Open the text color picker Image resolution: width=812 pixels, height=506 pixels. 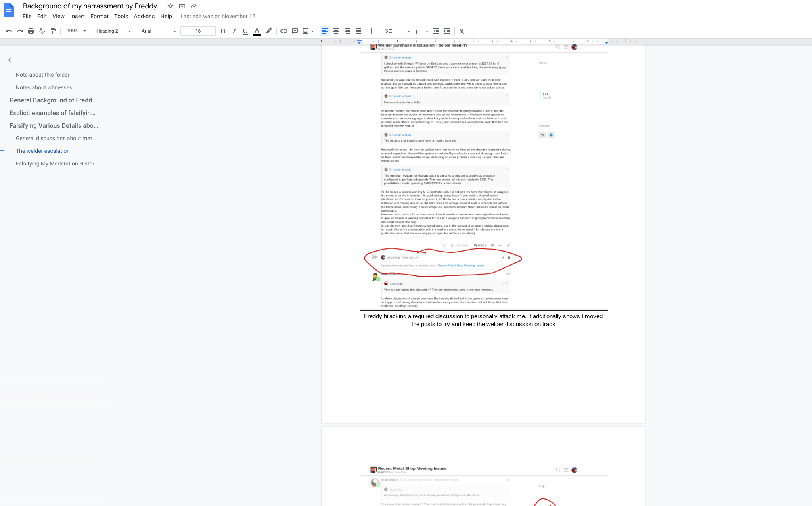coord(257,31)
